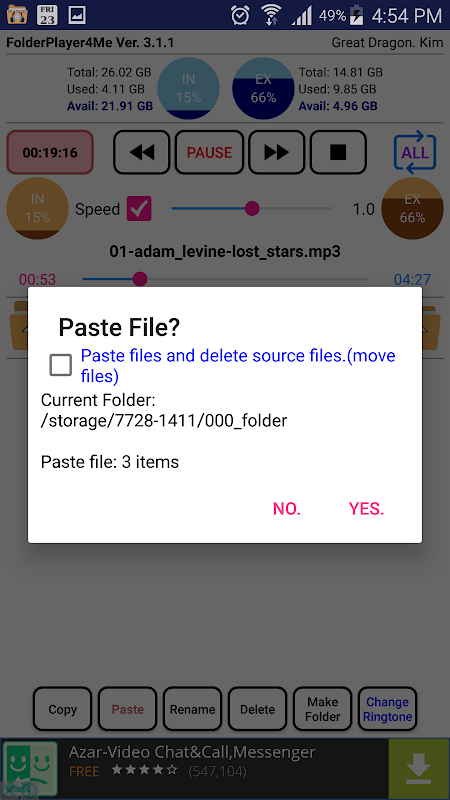Tap the Change Ringtone button
This screenshot has width=450, height=800.
(387, 709)
